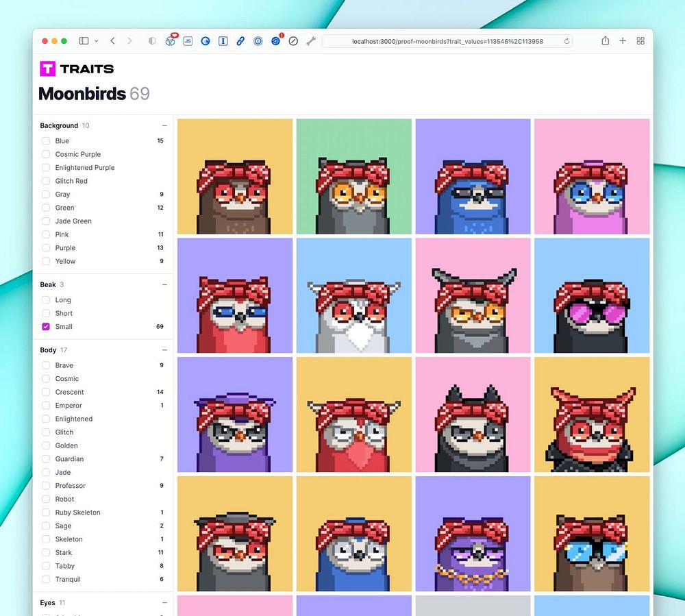Open the gray owl on green background

354,177
